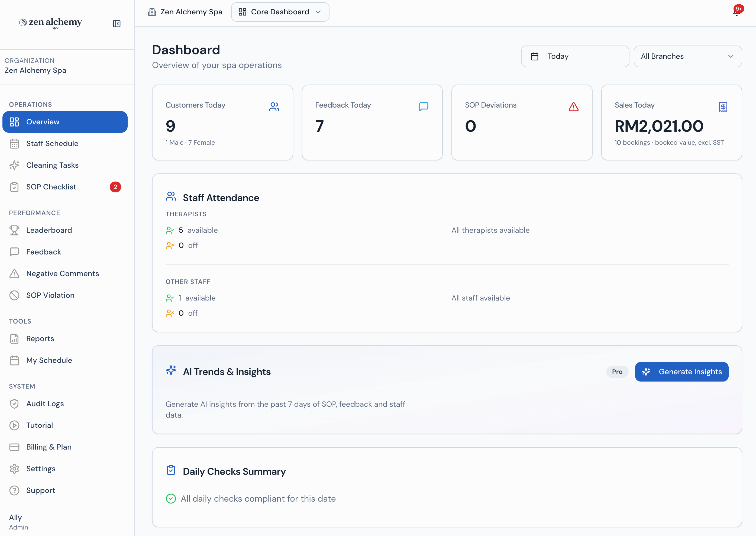This screenshot has width=756, height=536.
Task: Click the Staff Attendance heading icon
Action: click(x=171, y=197)
